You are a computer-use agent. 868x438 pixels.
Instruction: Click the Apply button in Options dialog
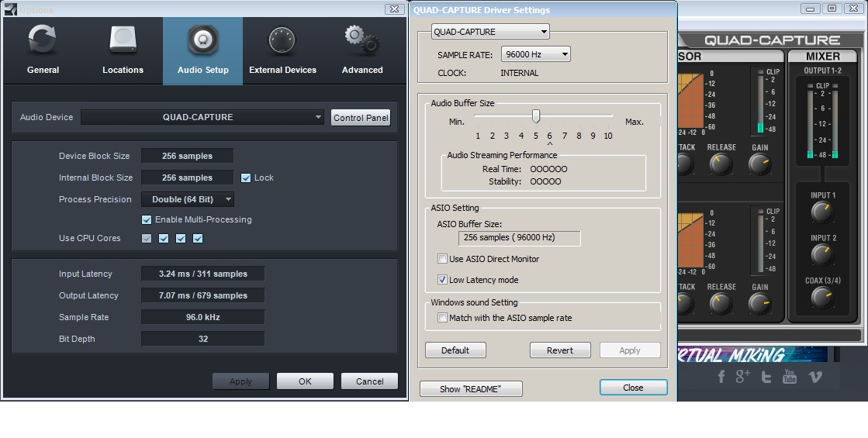(x=240, y=381)
